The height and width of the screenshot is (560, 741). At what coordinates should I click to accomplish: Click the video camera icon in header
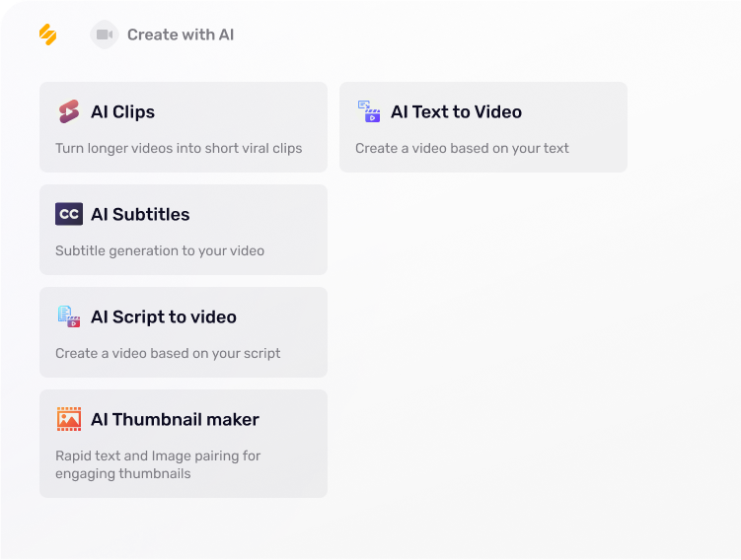point(104,35)
